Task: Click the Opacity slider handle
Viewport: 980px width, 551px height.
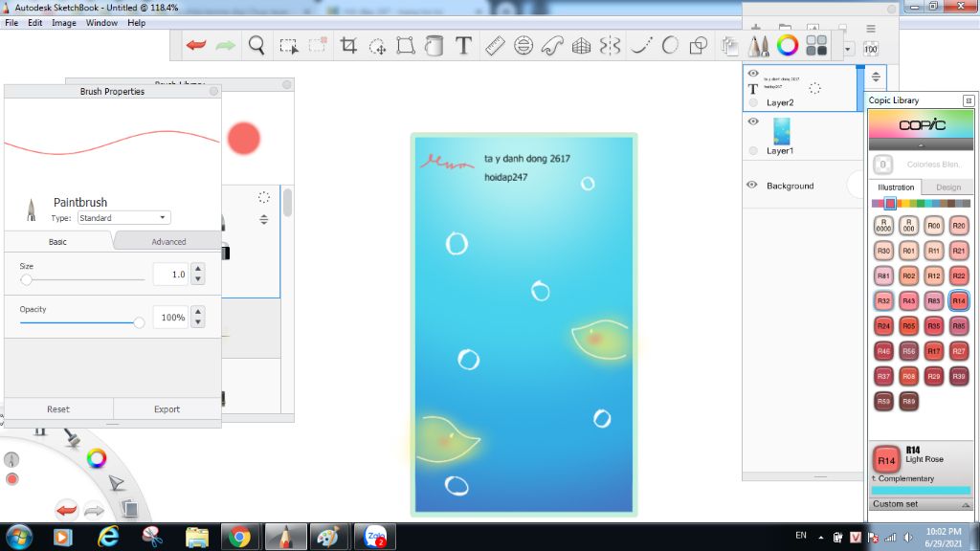Action: (x=139, y=322)
